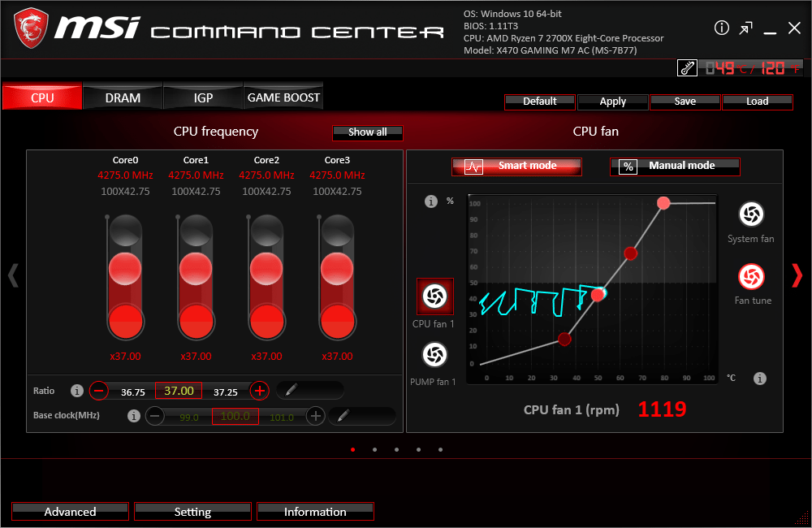Click the fan curve point near 15 percent
The height and width of the screenshot is (528, 812).
(564, 340)
